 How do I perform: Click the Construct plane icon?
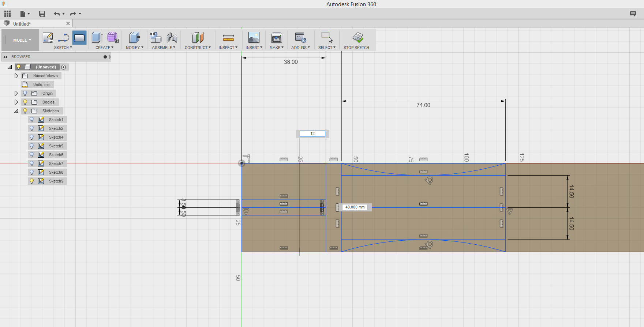point(198,37)
